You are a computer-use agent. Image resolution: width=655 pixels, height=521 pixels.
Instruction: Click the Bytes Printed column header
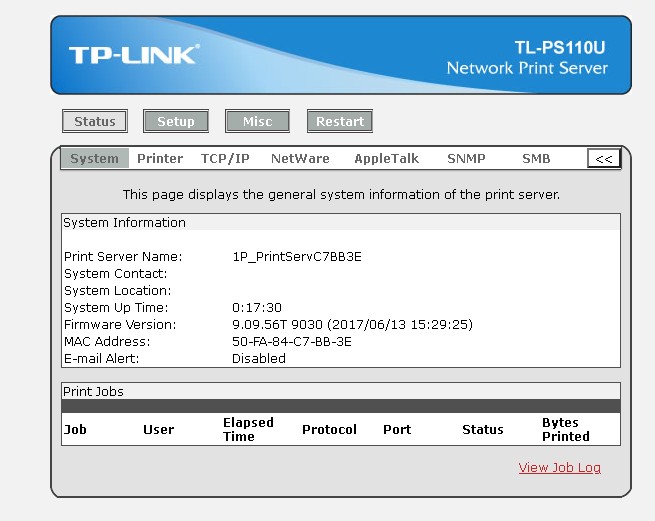[566, 429]
